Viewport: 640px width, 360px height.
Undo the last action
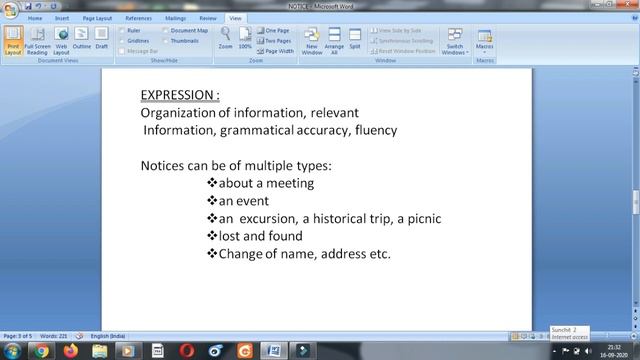(38, 6)
